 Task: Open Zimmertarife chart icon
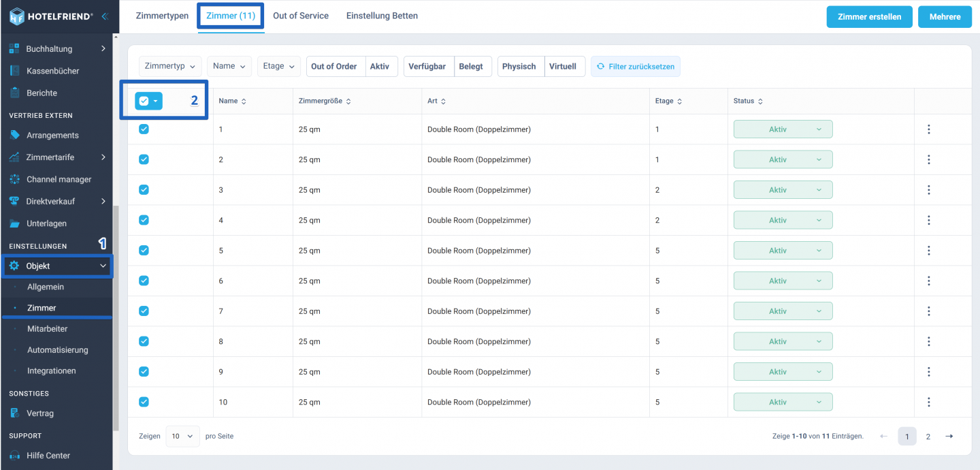[x=14, y=157]
